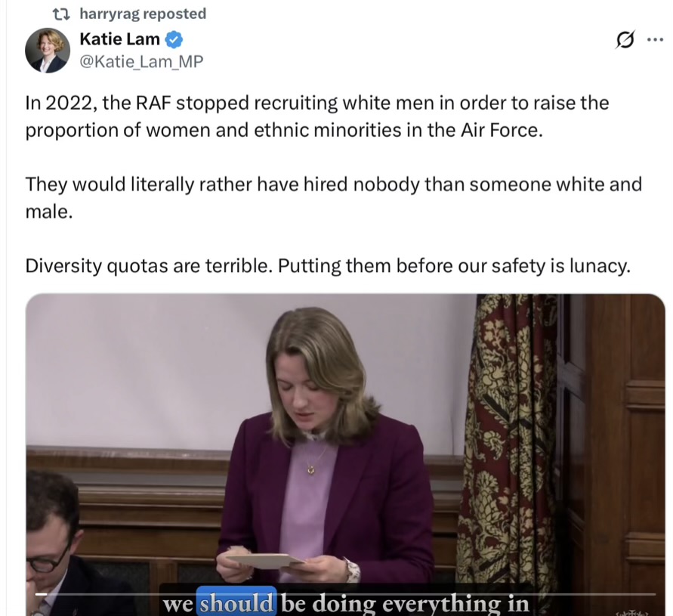673x616 pixels.
Task: Click the "harryrag reposted" link
Action: tap(143, 14)
